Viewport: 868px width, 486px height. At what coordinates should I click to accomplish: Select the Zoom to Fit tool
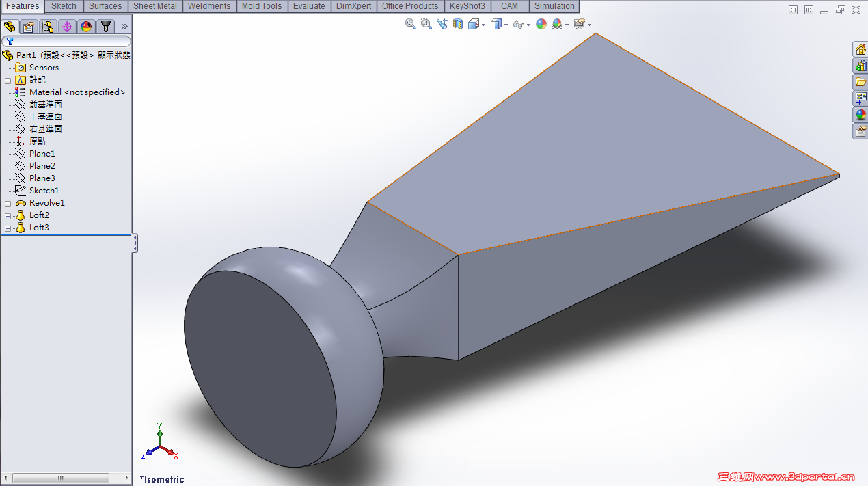tap(411, 24)
